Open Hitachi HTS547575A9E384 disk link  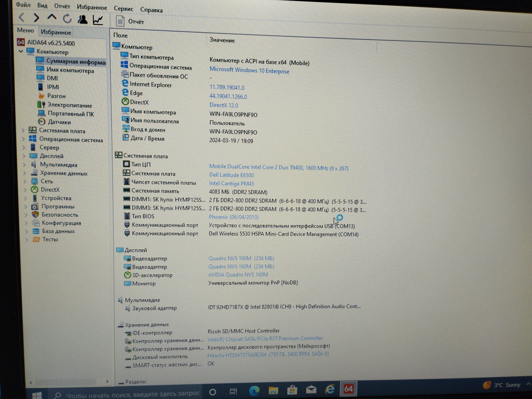point(268,354)
